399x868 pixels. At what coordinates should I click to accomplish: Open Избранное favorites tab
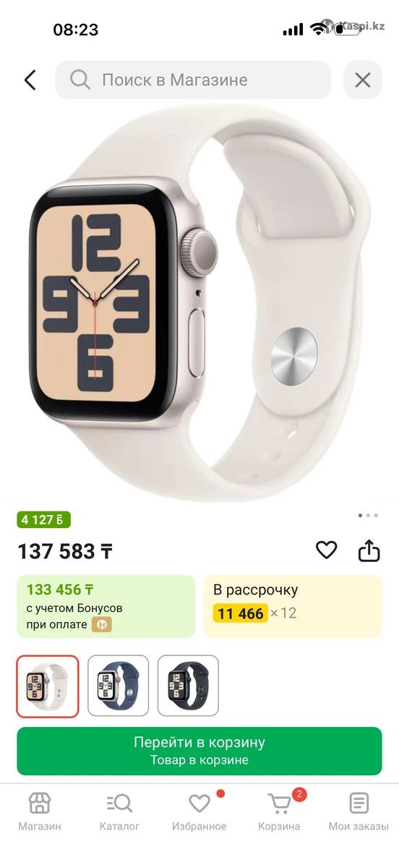199,812
